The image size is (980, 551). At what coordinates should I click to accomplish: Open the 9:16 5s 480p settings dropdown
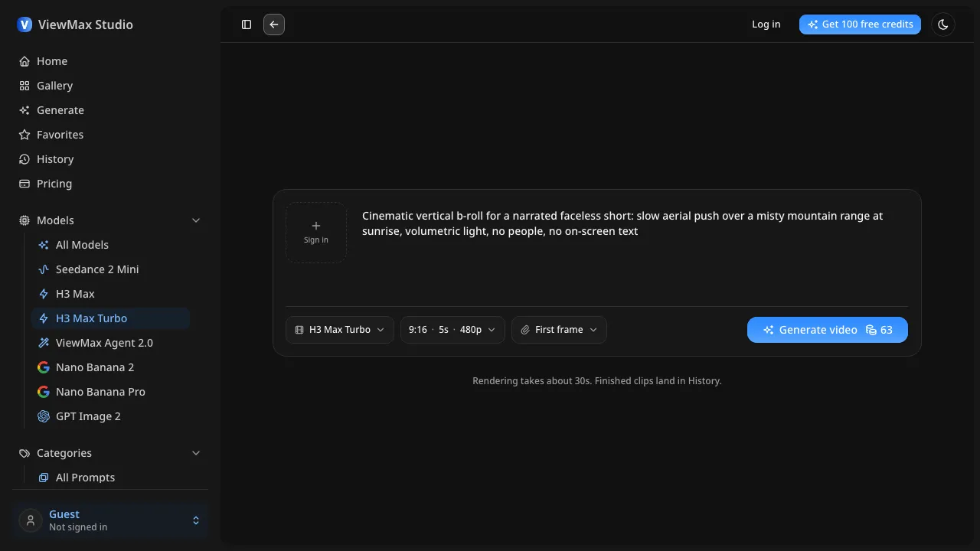(x=452, y=330)
